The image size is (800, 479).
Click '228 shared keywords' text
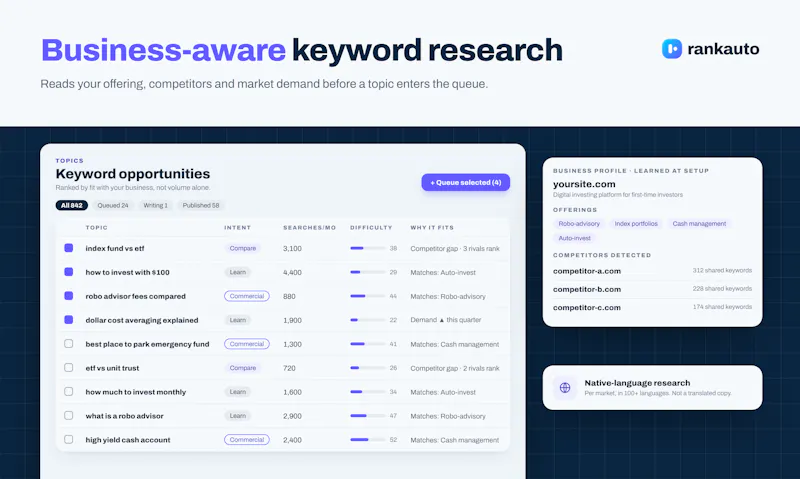coord(722,289)
